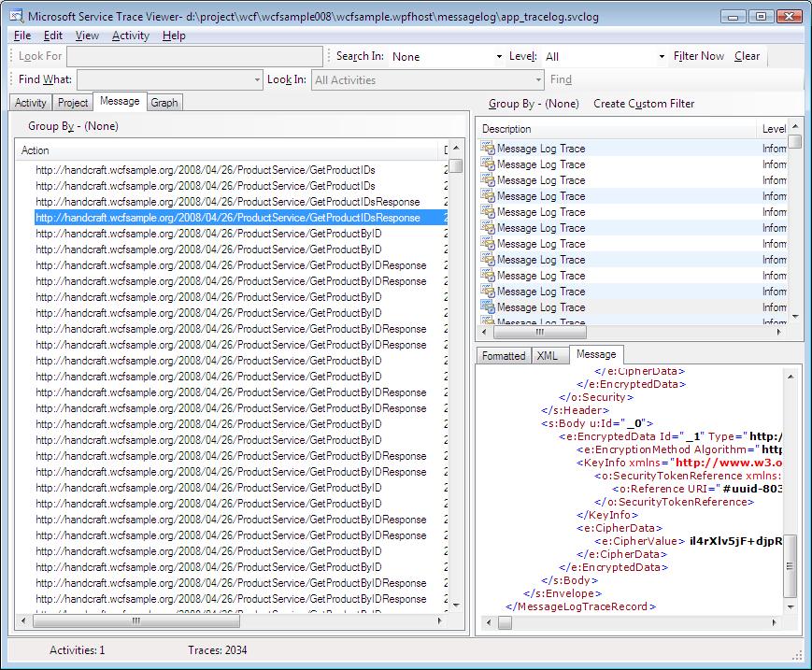Click the window resize grip icon
The height and width of the screenshot is (670, 812).
coord(797,655)
